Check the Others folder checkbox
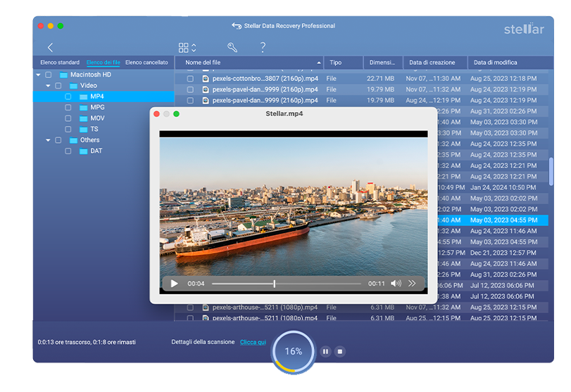Image resolution: width=571 pixels, height=392 pixels. coord(58,141)
